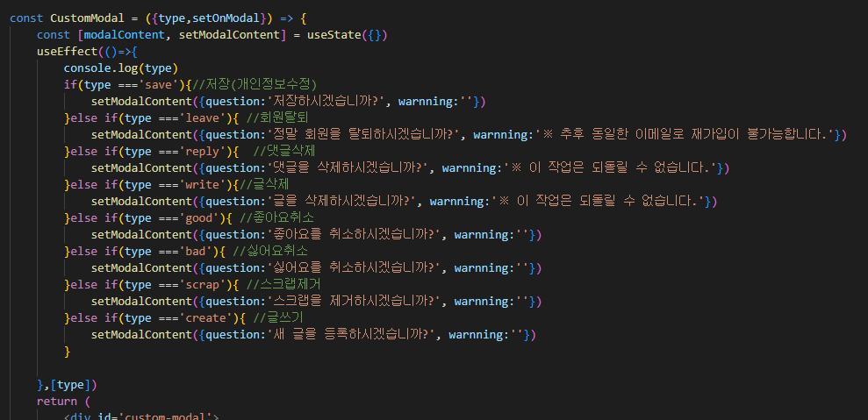The width and height of the screenshot is (868, 420).
Task: Click modalContent in the useState line
Action: 126,35
